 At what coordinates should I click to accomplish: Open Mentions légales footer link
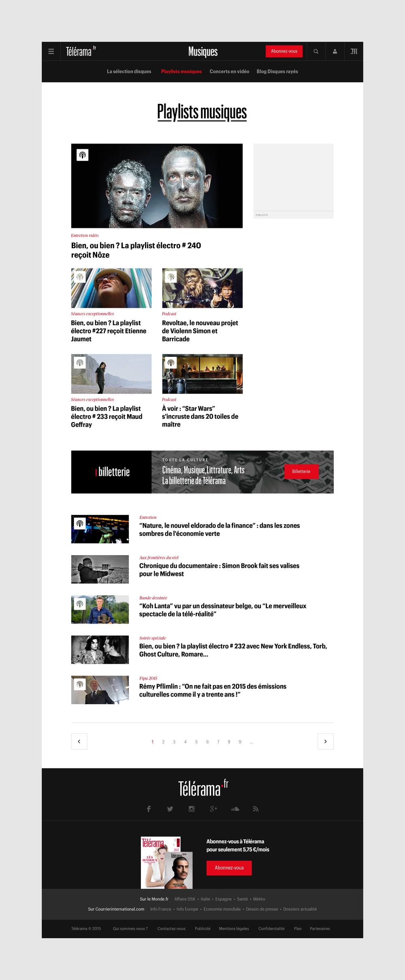point(234,929)
